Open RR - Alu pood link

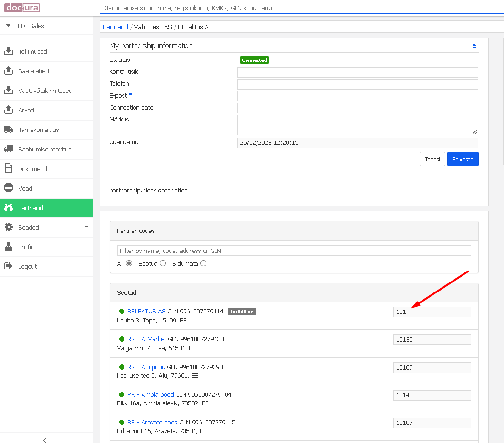coord(146,367)
